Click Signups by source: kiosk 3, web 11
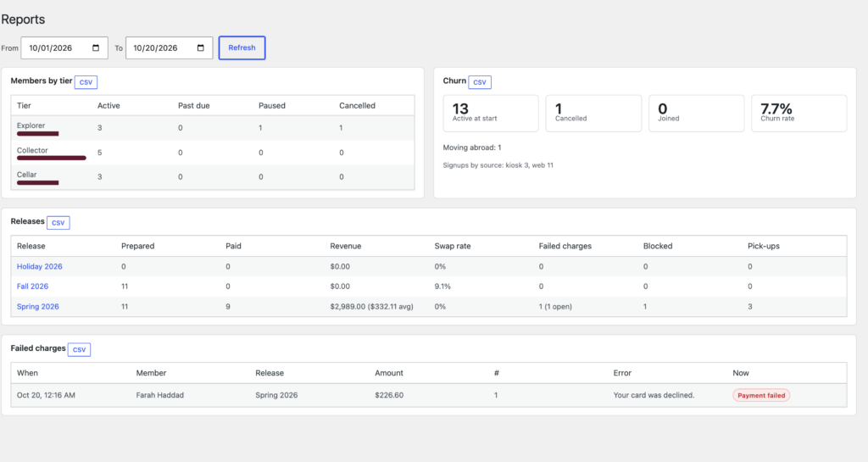The image size is (868, 462). click(x=498, y=165)
